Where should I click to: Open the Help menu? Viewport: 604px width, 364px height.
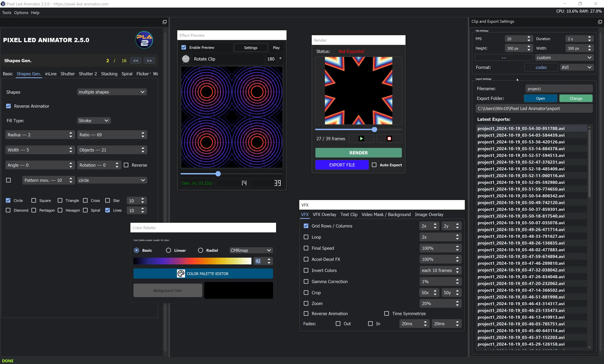pyautogui.click(x=35, y=12)
